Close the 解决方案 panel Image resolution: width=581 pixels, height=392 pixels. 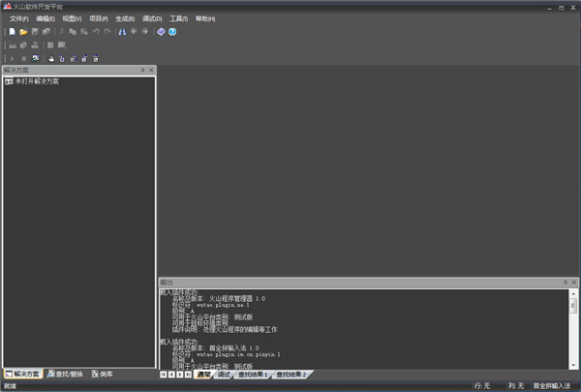tap(150, 70)
